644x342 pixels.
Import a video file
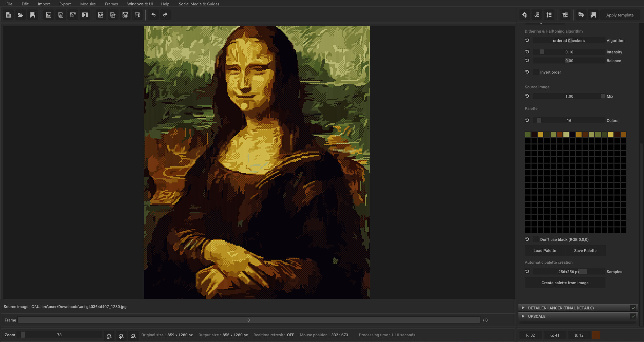[85, 15]
